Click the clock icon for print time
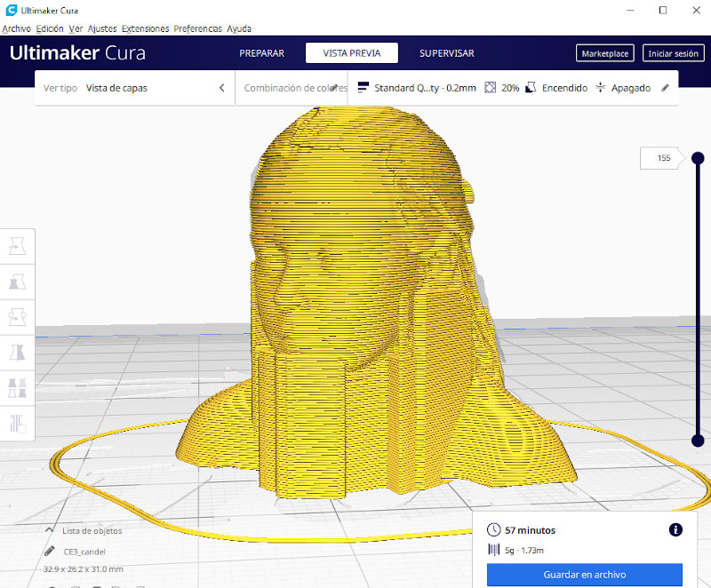The width and height of the screenshot is (711, 588). [493, 529]
